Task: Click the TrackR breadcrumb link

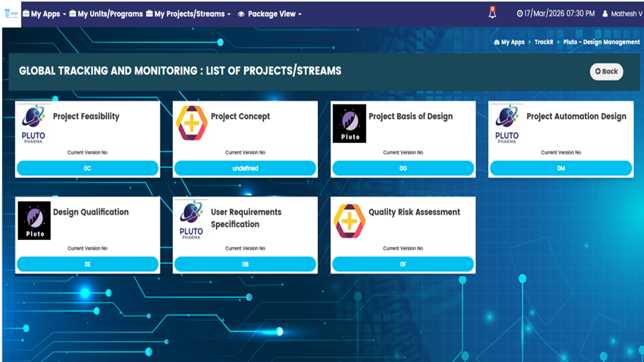Action: 543,42
